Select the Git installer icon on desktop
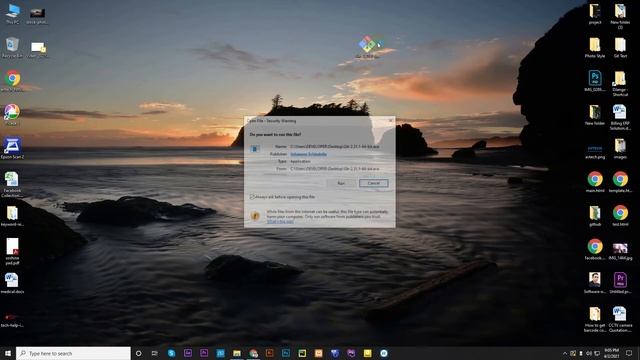 368,47
